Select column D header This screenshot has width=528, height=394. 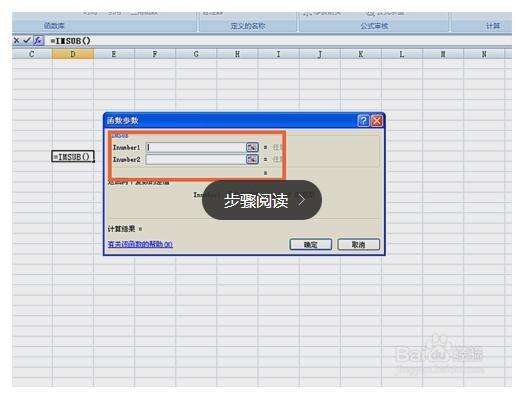click(73, 54)
